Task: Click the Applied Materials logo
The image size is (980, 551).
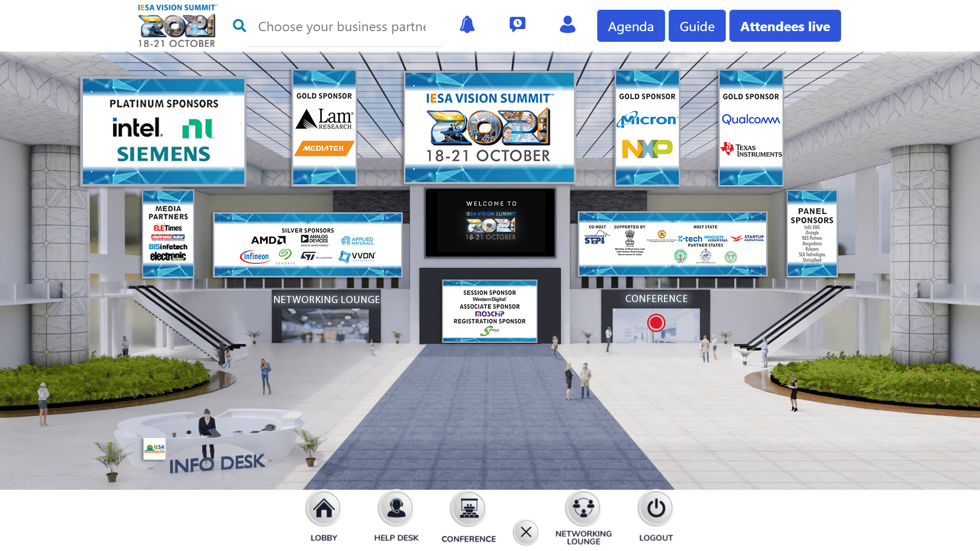Action: (x=358, y=240)
